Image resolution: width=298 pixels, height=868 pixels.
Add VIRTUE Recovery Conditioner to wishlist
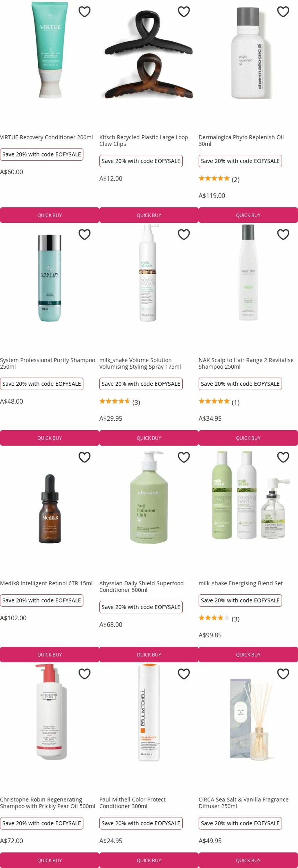pyautogui.click(x=84, y=12)
